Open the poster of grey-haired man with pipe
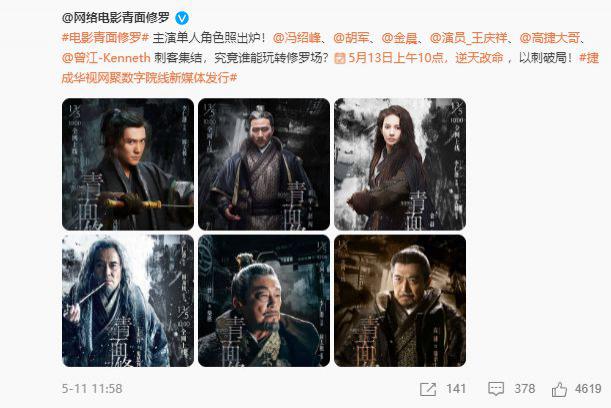 pyautogui.click(x=128, y=300)
